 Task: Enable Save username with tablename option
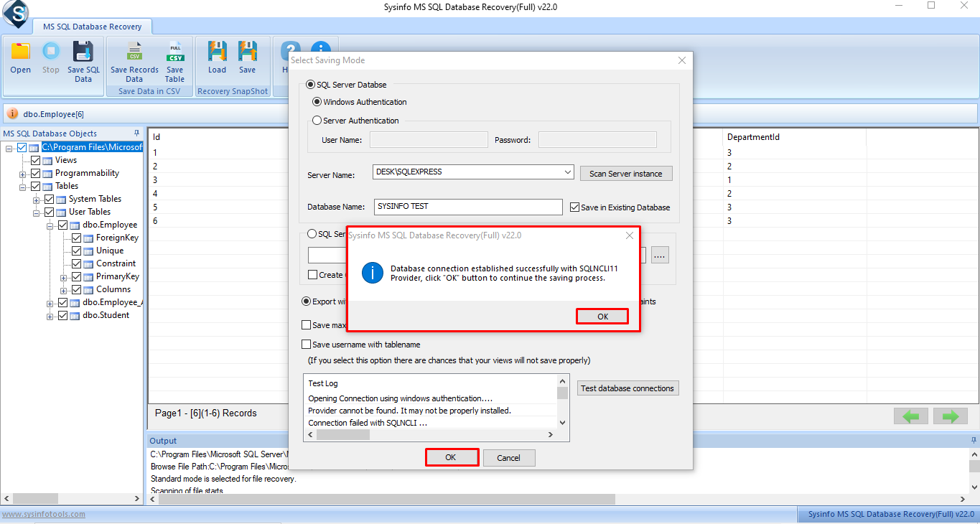coord(307,345)
